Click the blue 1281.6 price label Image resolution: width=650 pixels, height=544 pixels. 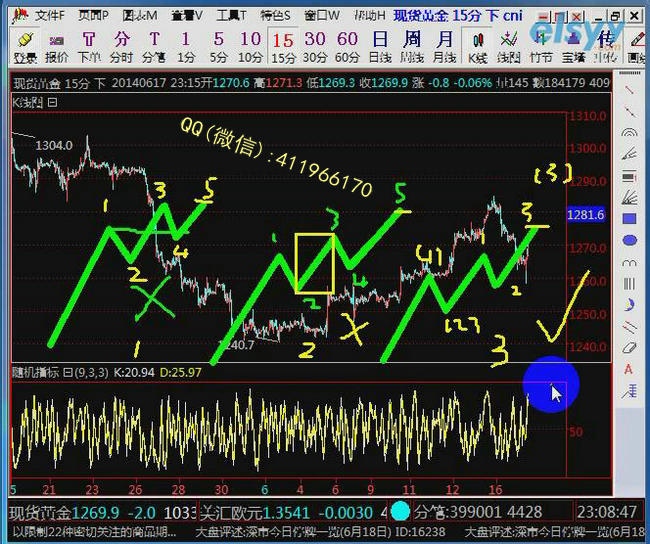585,215
